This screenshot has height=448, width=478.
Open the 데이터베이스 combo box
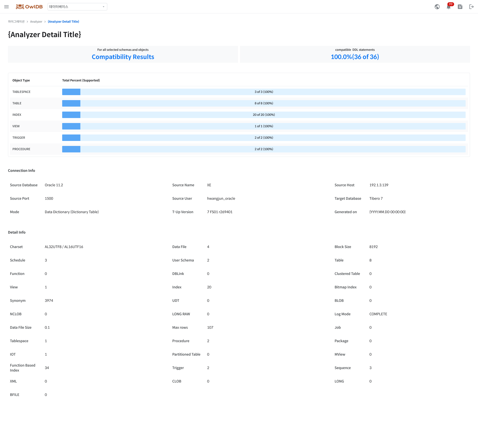75,7
